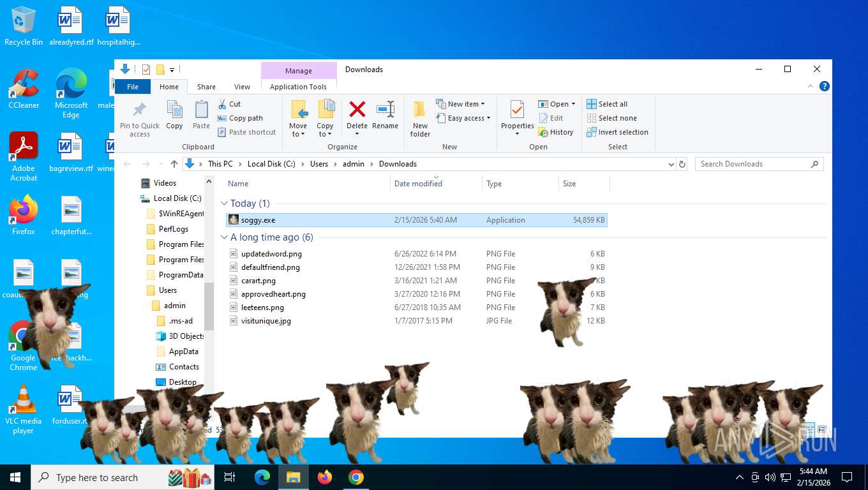The height and width of the screenshot is (490, 868).
Task: Click Local Disk (C:) breadcrumb
Action: pyautogui.click(x=271, y=164)
